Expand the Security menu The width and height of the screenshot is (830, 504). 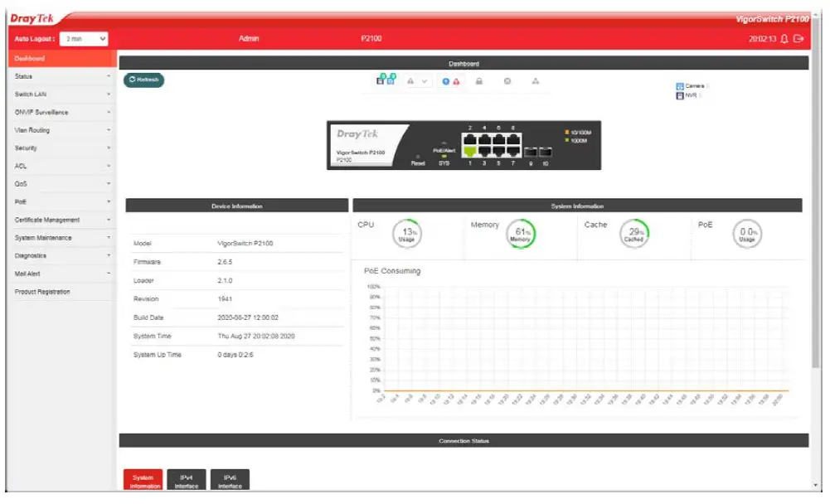62,148
